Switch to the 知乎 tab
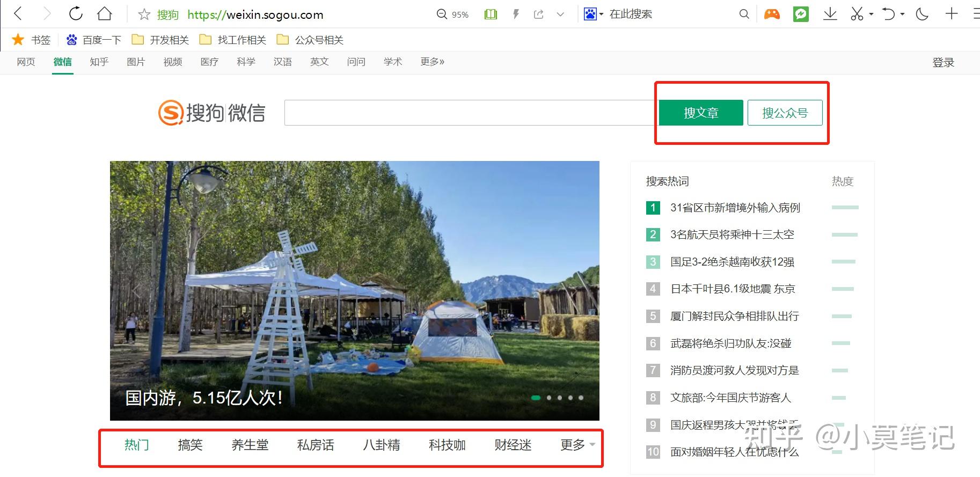 click(99, 62)
